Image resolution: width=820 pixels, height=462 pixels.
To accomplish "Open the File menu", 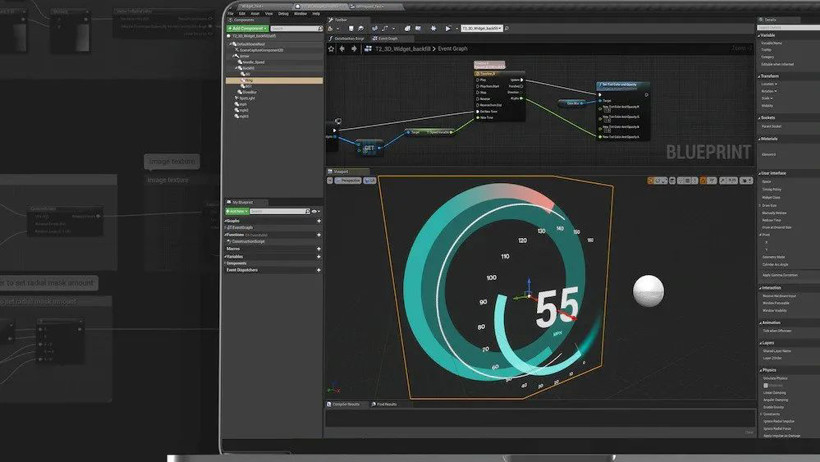I will pyautogui.click(x=231, y=14).
